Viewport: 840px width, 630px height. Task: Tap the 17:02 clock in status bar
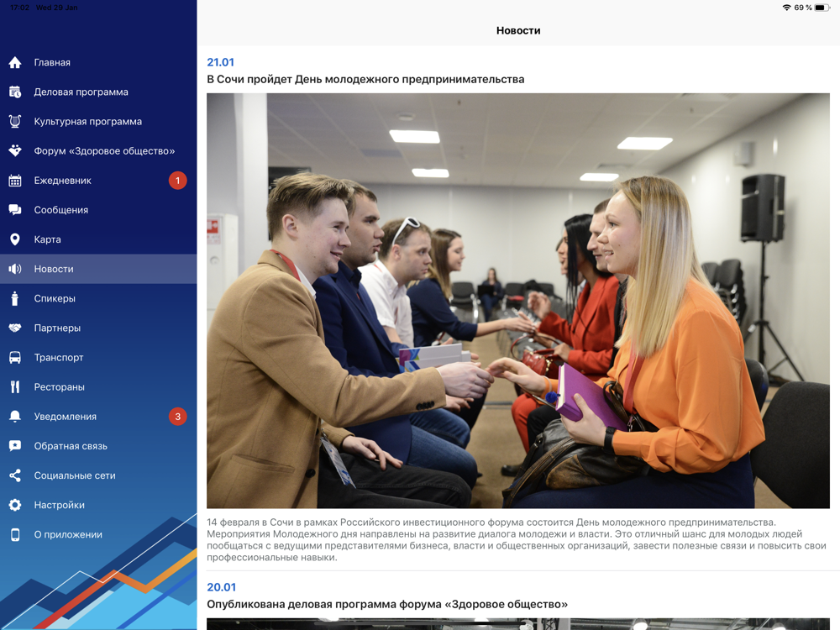point(20,8)
